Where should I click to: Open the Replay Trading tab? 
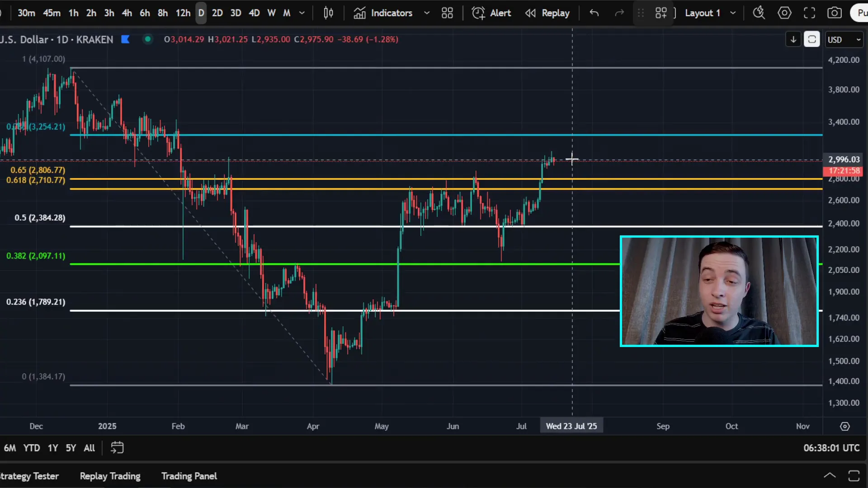tap(110, 476)
